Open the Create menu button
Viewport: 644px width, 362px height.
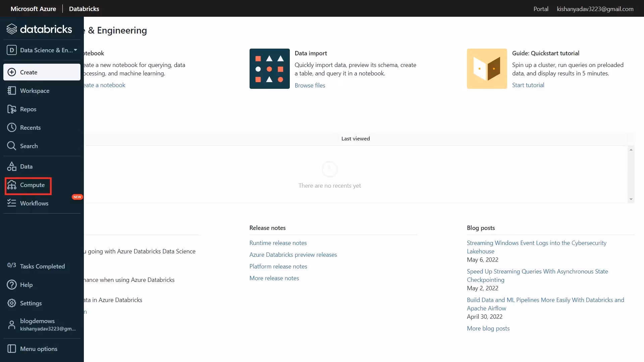coord(42,72)
